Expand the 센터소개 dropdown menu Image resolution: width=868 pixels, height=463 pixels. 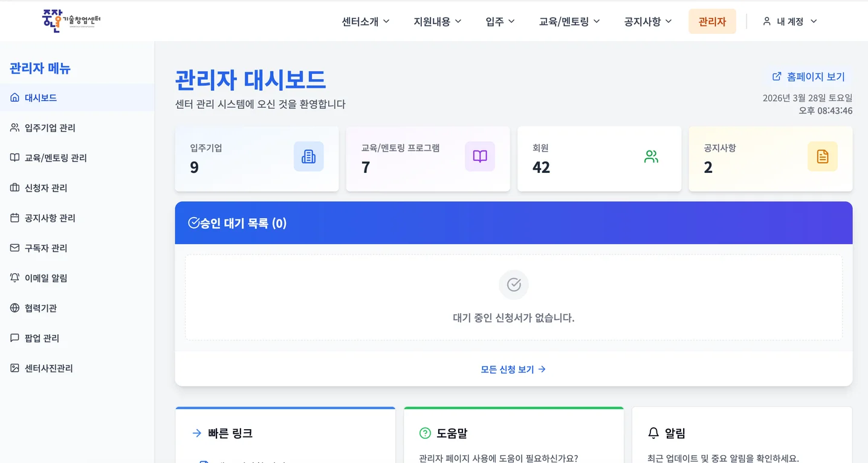(364, 21)
